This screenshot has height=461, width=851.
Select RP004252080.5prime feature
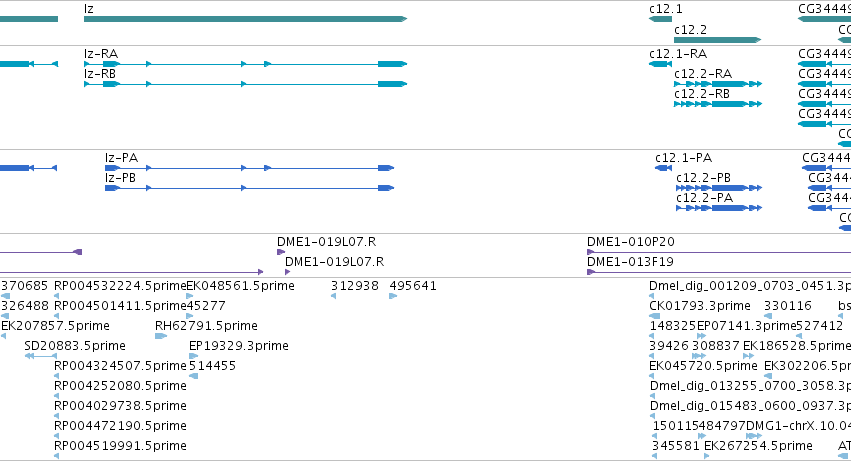tap(56, 396)
